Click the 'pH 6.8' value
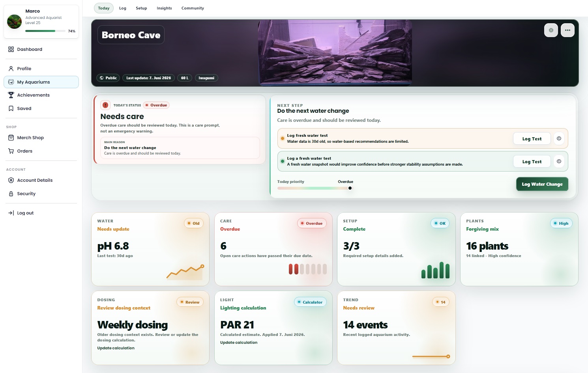The width and height of the screenshot is (588, 373). pyautogui.click(x=113, y=246)
